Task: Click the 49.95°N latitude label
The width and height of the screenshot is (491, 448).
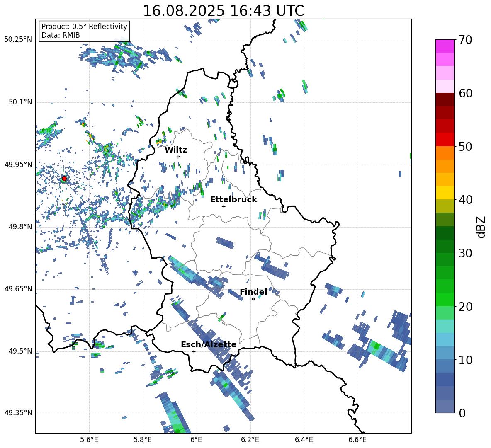Action: (x=18, y=164)
